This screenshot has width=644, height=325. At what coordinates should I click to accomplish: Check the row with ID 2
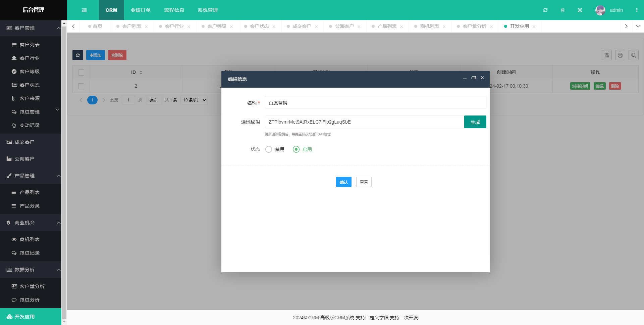tap(81, 86)
